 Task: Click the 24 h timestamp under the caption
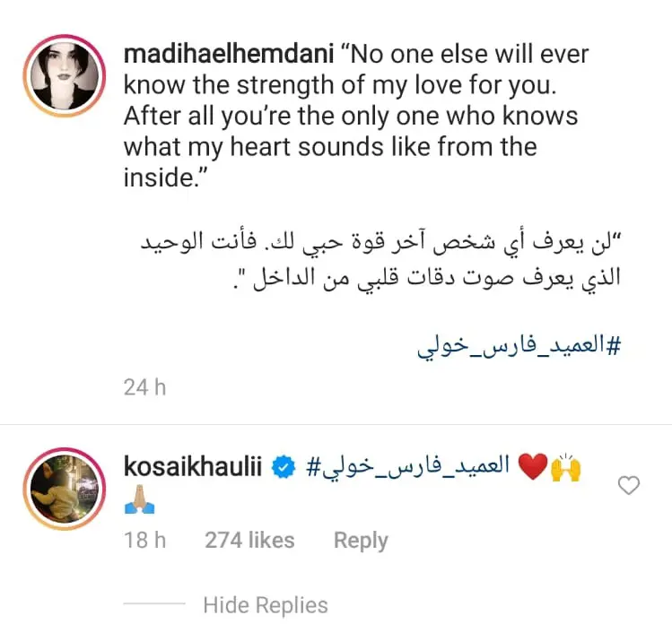(x=144, y=387)
